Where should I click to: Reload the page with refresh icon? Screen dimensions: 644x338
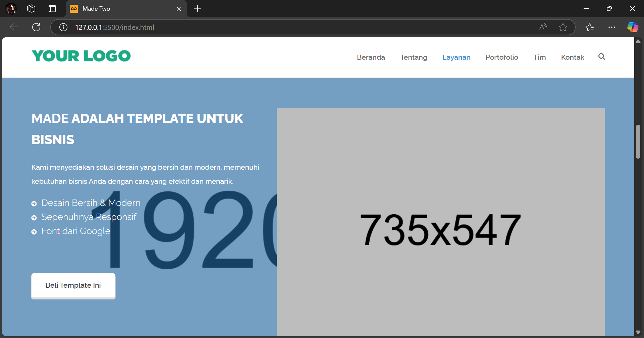pyautogui.click(x=36, y=27)
